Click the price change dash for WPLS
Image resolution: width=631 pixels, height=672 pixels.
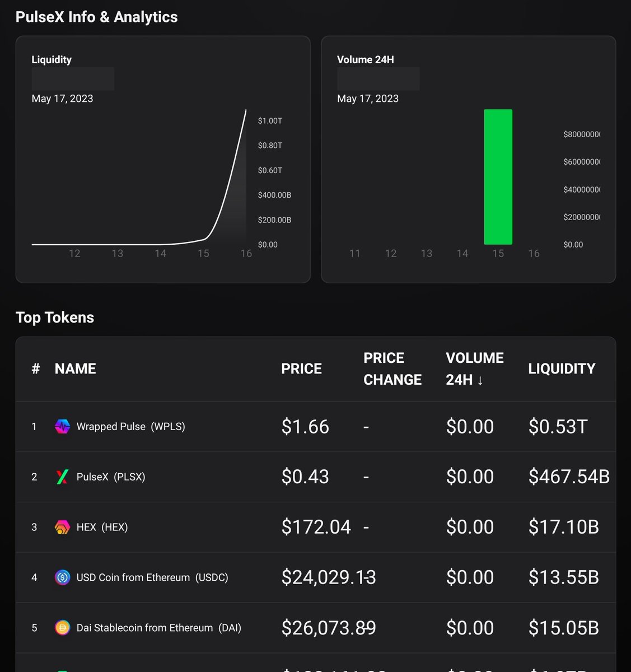pos(366,427)
